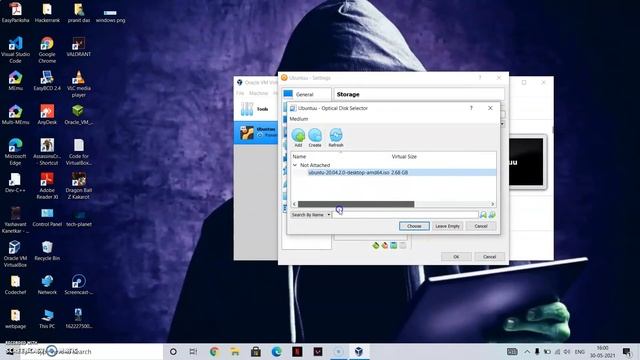
Task: Click the Create medium icon
Action: point(315,138)
